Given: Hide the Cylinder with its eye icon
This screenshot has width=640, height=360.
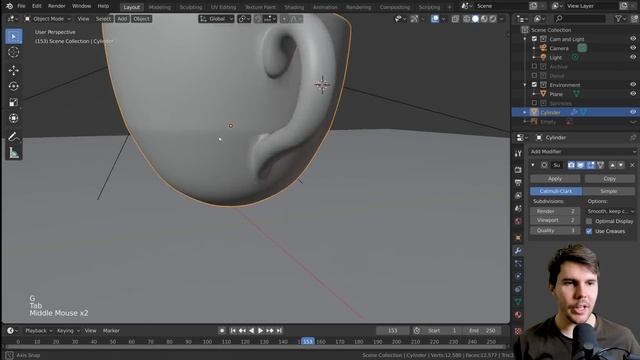Looking at the screenshot, I should click(x=633, y=112).
